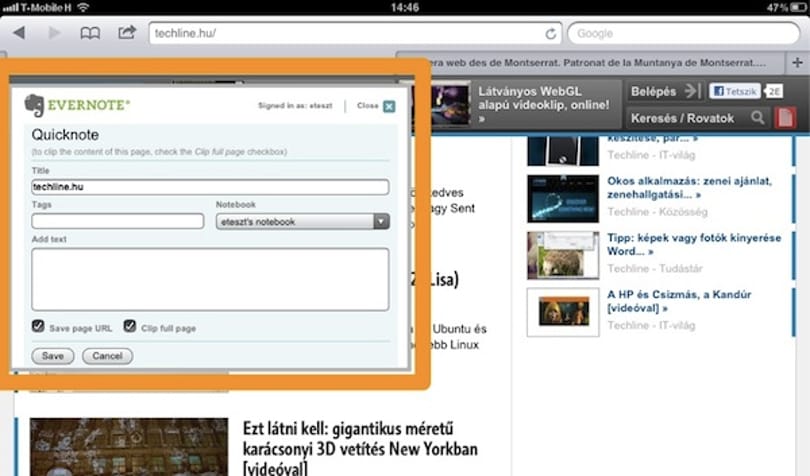Open Ezt látni kell: gigantikus méretű headline

point(360,449)
